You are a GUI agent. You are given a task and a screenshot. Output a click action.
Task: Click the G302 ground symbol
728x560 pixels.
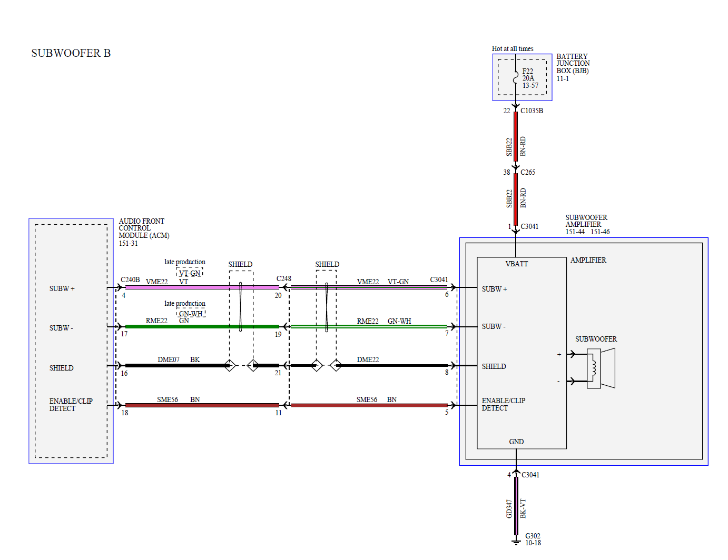516,542
